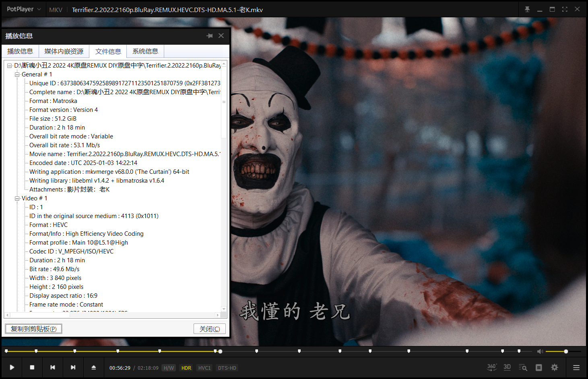Viewport: 588px width, 379px height.
Task: Select the Writing application mkvmerge row
Action: 109,172
